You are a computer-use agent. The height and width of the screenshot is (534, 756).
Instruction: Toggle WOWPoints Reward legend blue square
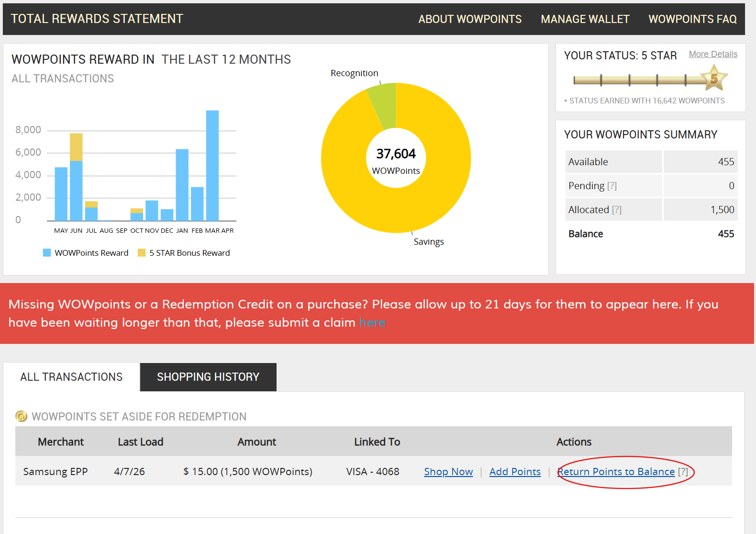[47, 253]
